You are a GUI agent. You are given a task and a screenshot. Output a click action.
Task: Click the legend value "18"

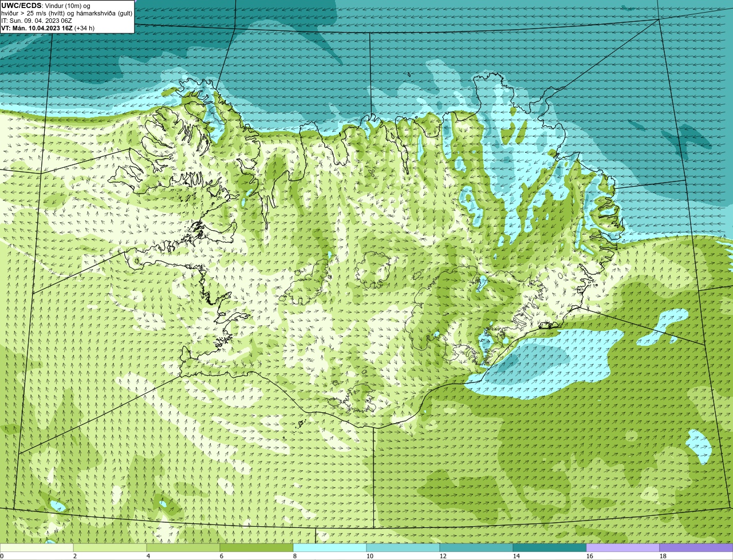[x=663, y=556]
